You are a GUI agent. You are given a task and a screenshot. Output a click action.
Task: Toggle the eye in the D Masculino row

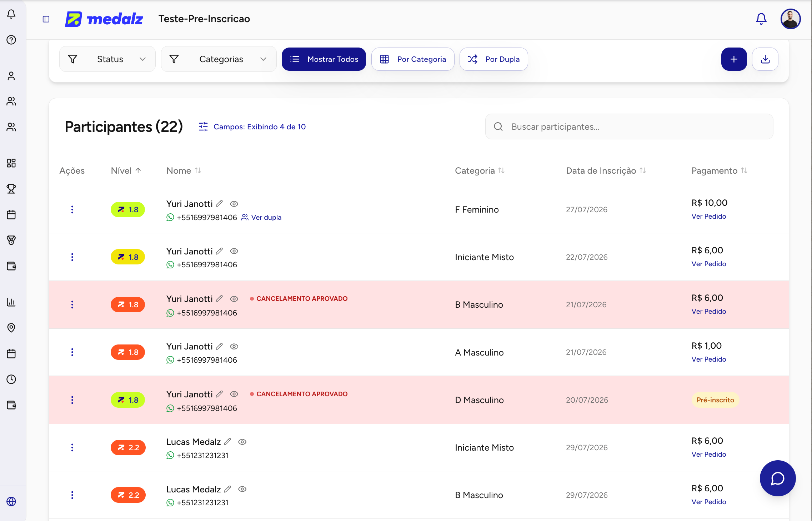pos(234,394)
